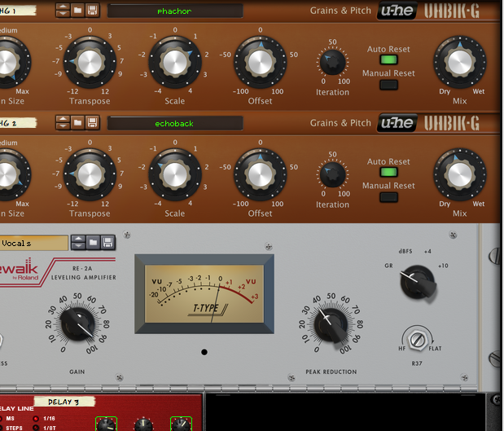The height and width of the screenshot is (431, 504).
Task: Click Iteration knob on echoback device
Action: pos(333,175)
